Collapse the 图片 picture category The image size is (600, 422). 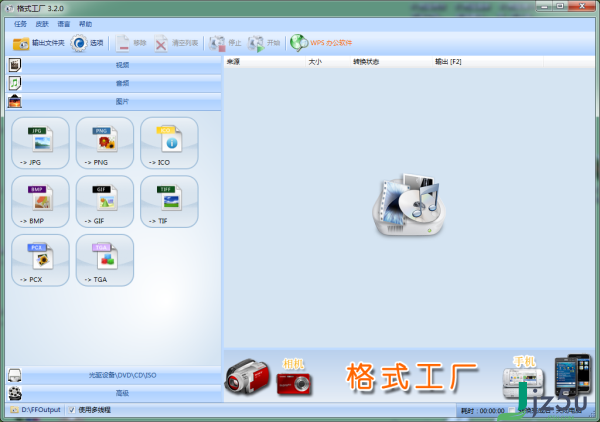click(114, 101)
